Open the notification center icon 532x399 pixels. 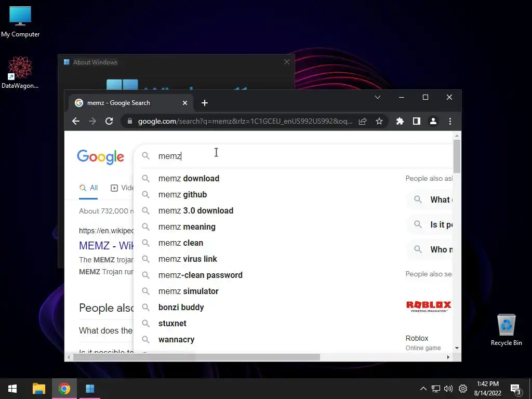tap(516, 389)
